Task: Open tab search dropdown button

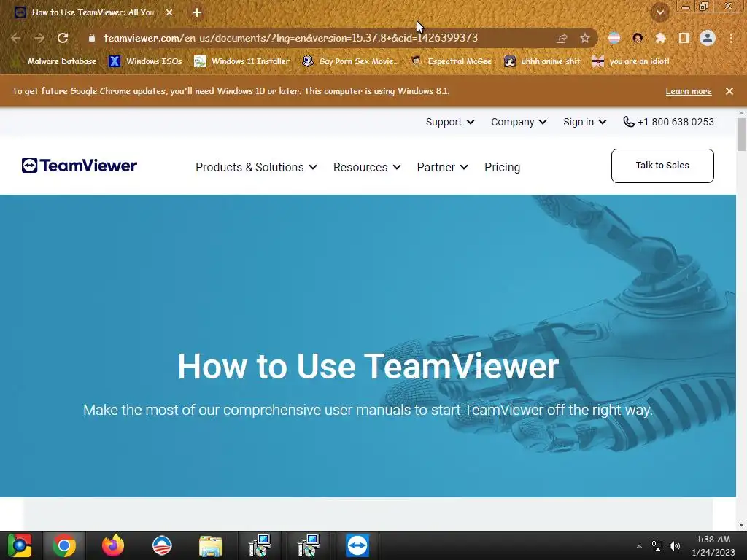Action: pos(660,12)
